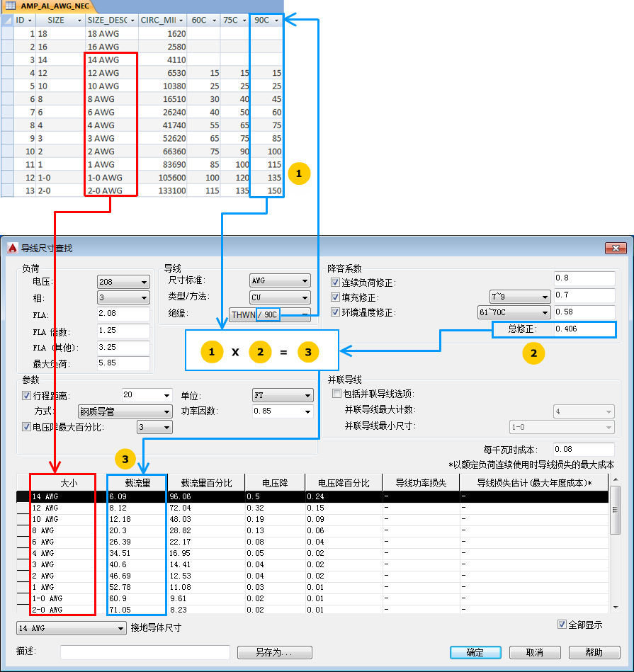Close the 导线尺寸查找 dialog

click(616, 248)
